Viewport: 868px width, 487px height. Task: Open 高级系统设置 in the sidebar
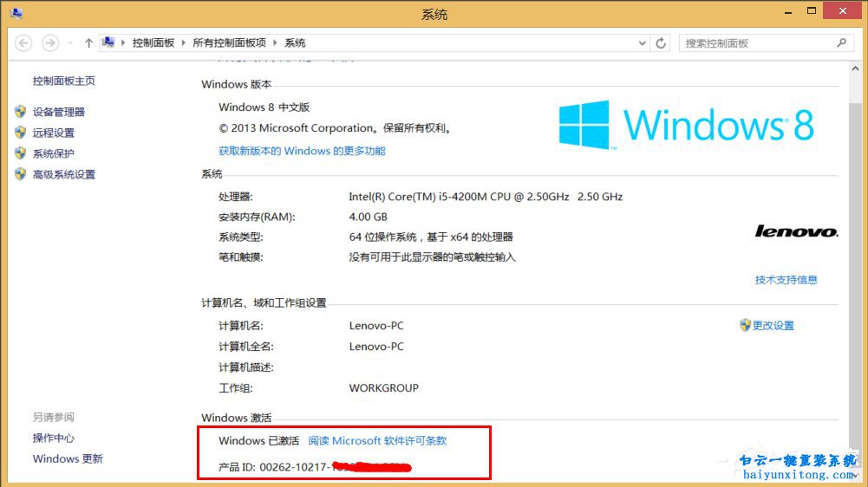[63, 174]
